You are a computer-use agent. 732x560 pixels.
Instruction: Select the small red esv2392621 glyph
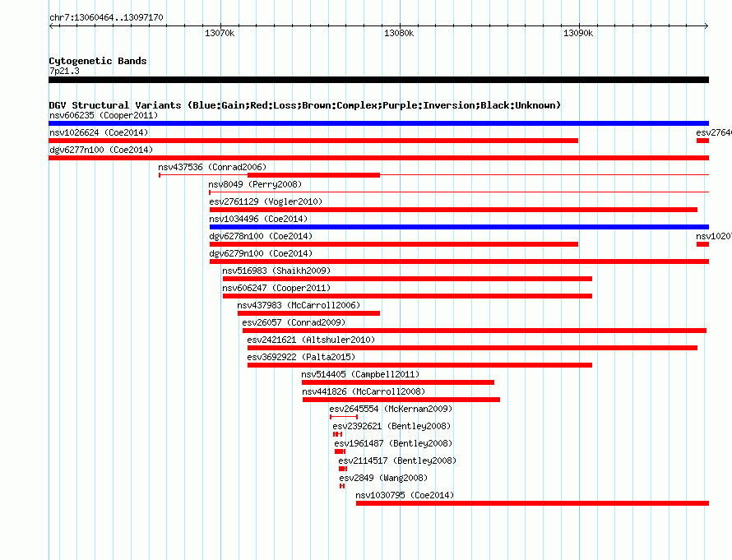click(337, 434)
